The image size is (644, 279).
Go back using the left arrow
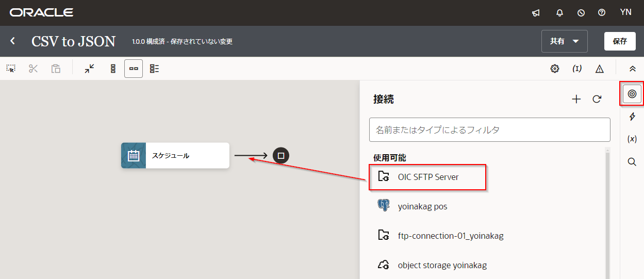pos(13,41)
